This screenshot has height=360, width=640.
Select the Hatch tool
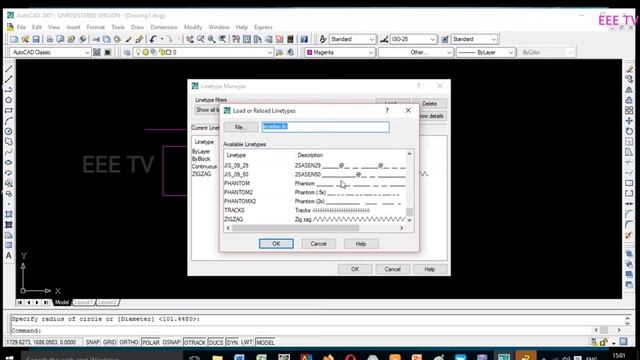[x=9, y=214]
